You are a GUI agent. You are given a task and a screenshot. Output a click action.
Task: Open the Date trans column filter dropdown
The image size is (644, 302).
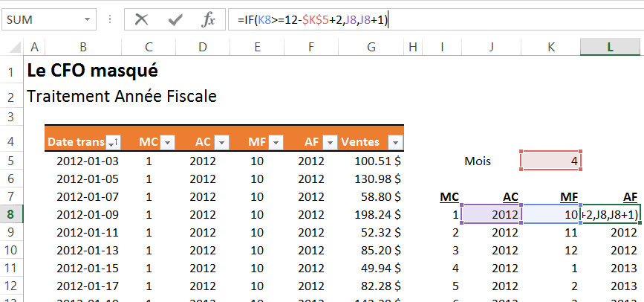(x=113, y=142)
